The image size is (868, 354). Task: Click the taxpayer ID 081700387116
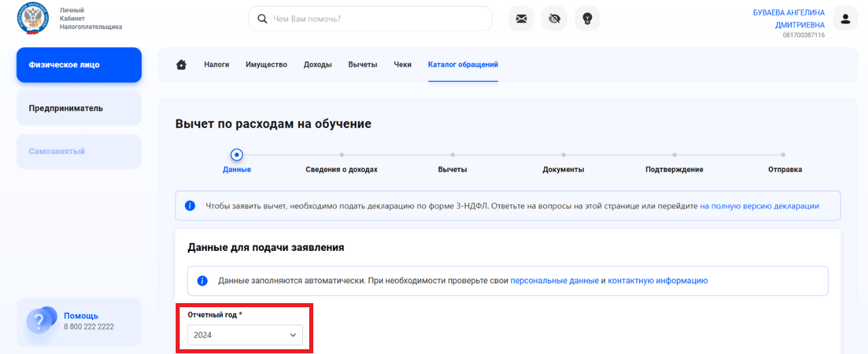(x=804, y=35)
